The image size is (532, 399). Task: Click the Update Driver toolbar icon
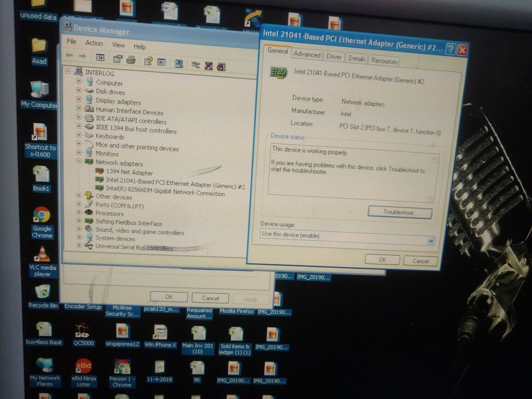tap(196, 65)
